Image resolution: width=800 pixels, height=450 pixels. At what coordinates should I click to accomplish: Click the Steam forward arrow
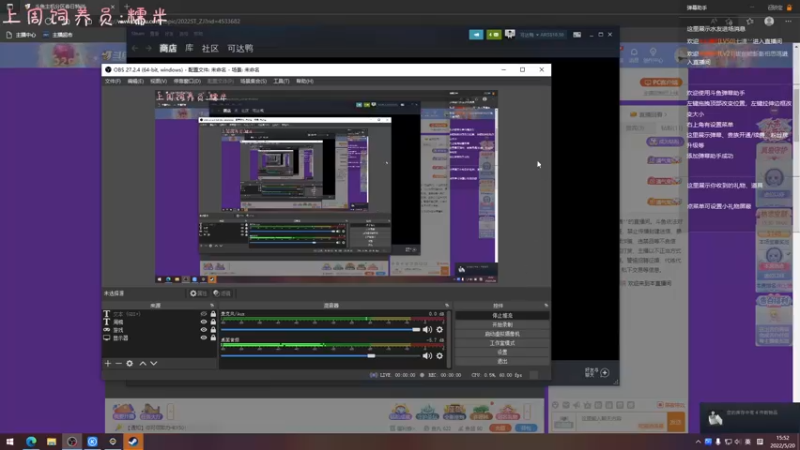coord(148,48)
